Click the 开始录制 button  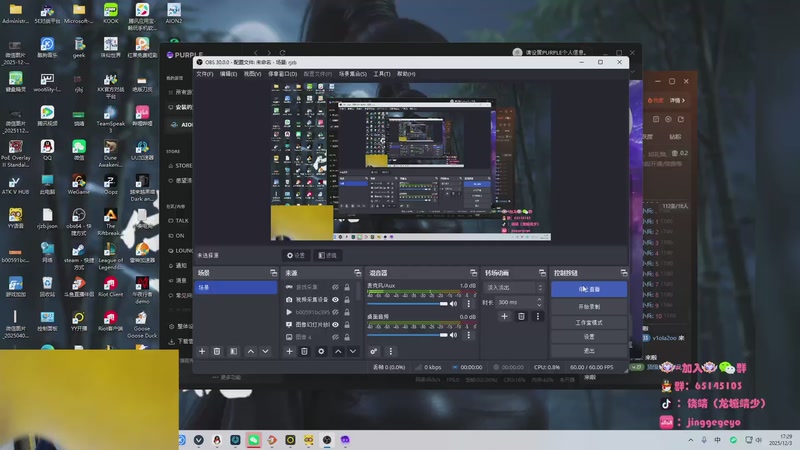589,307
